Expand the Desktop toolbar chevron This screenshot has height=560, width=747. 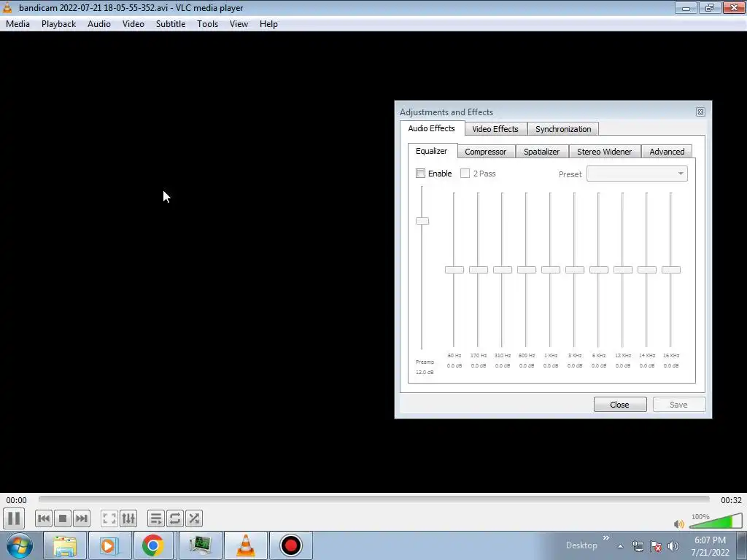tap(606, 537)
